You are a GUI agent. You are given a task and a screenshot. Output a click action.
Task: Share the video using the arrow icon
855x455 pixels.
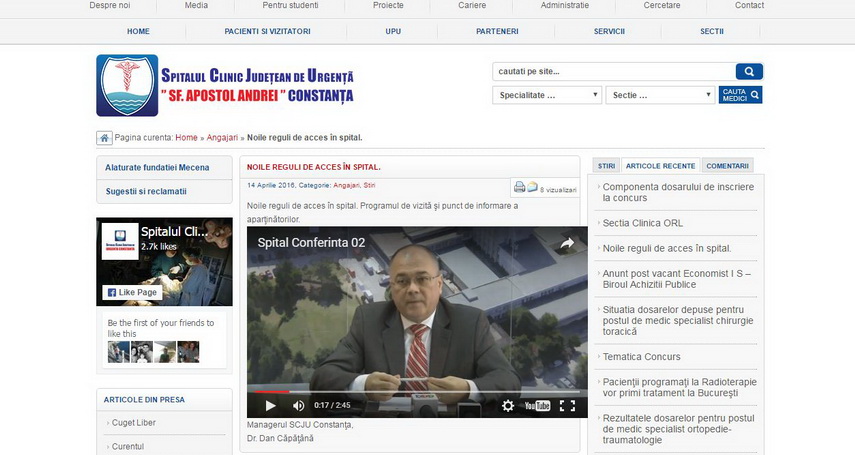pyautogui.click(x=567, y=243)
